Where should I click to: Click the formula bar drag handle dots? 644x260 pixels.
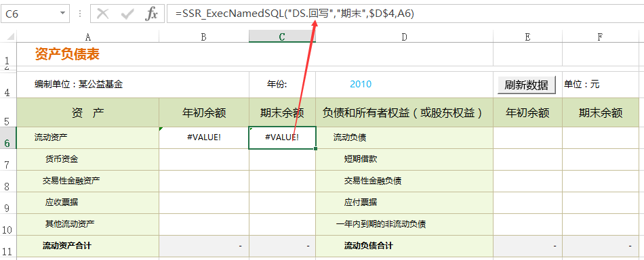pyautogui.click(x=80, y=14)
